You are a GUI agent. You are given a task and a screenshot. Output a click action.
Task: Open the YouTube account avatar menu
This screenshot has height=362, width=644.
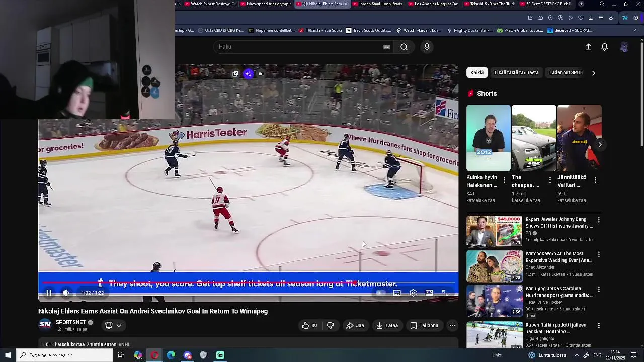[624, 47]
